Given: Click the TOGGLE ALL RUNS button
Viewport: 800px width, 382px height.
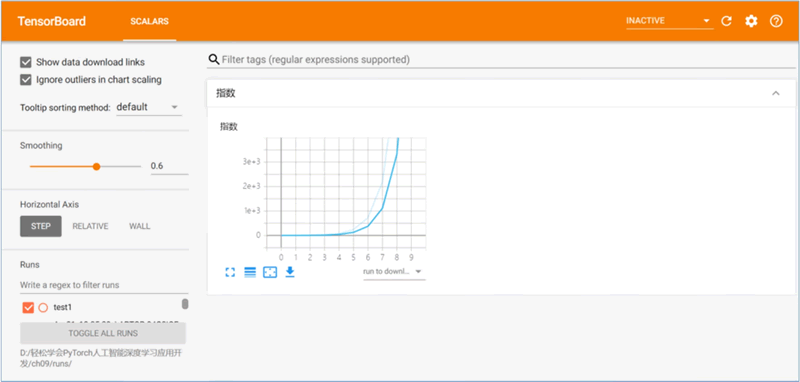Looking at the screenshot, I should (103, 333).
